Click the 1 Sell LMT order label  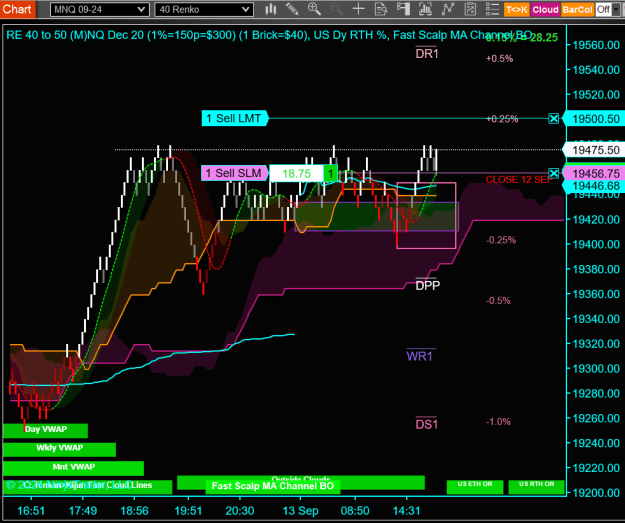click(x=234, y=118)
